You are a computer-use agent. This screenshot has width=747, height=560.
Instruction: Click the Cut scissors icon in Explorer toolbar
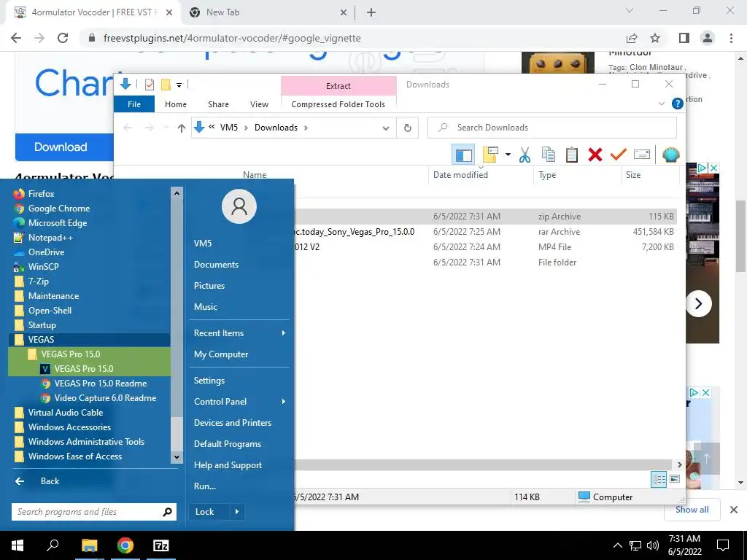525,155
